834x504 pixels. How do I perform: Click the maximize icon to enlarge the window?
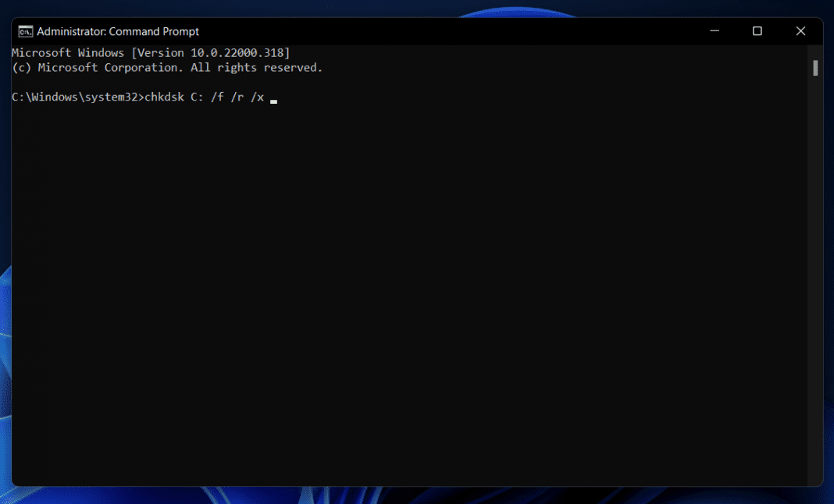757,31
